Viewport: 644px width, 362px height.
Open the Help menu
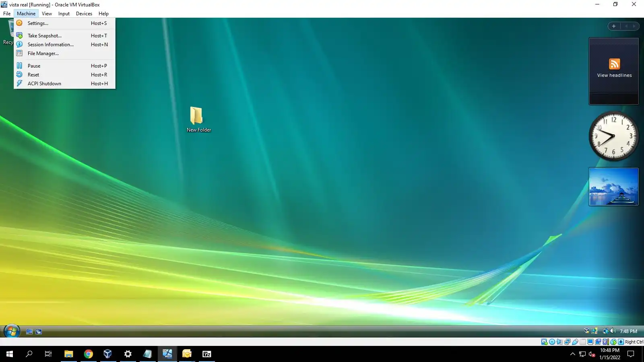click(103, 14)
